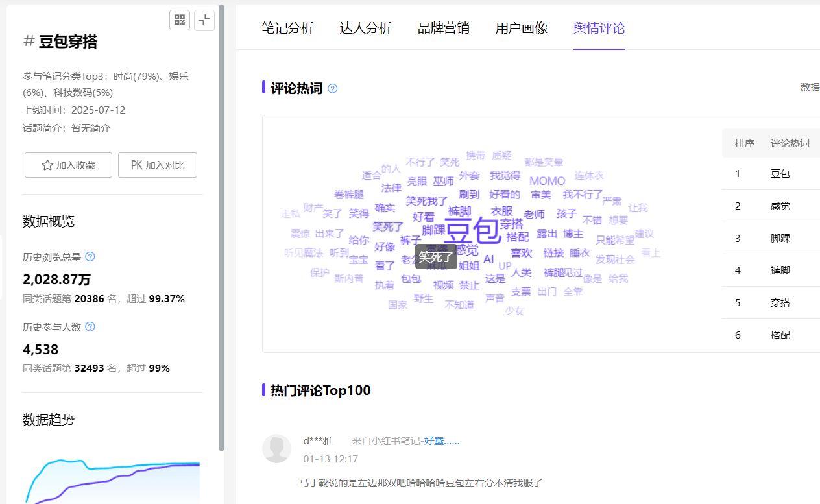Click MOMO in the word cloud

(547, 181)
